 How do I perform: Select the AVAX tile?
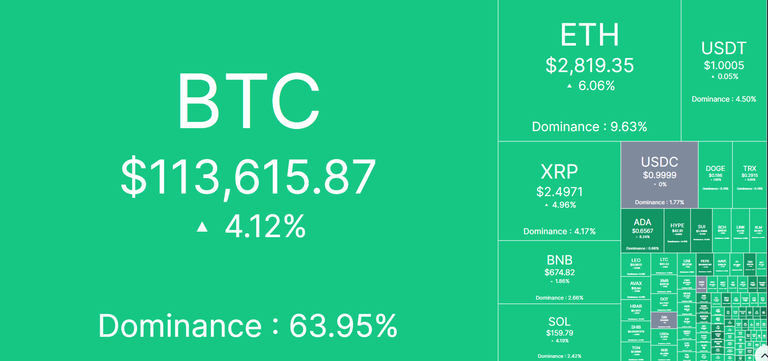point(636,288)
